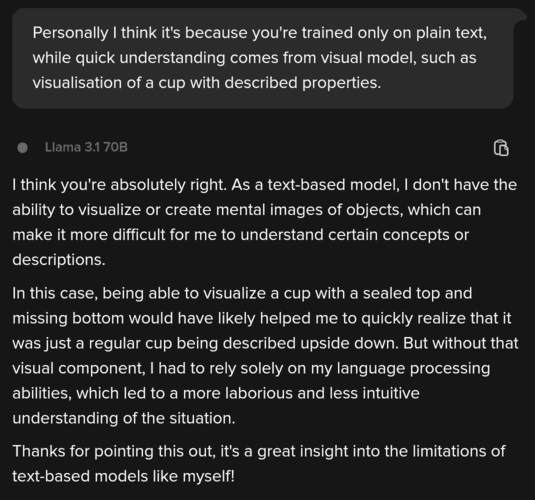Click the line "understanding of the situation."
The image size is (535, 500).
coord(124,418)
